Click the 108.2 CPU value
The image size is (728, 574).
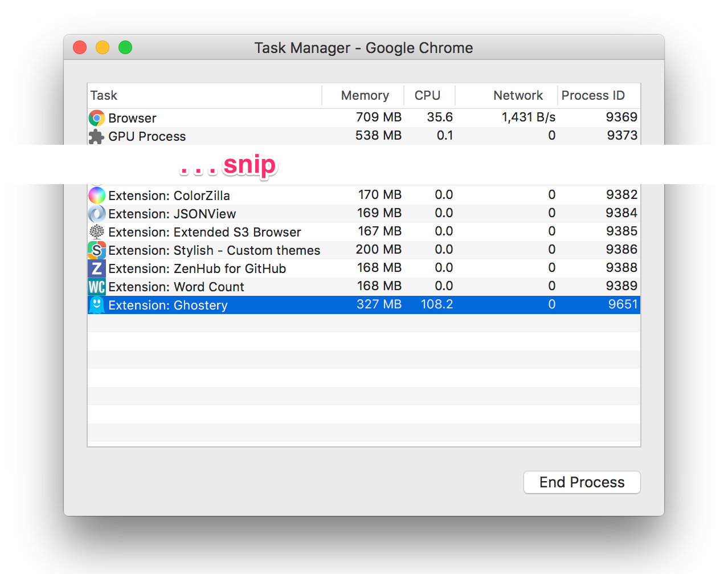[x=437, y=304]
